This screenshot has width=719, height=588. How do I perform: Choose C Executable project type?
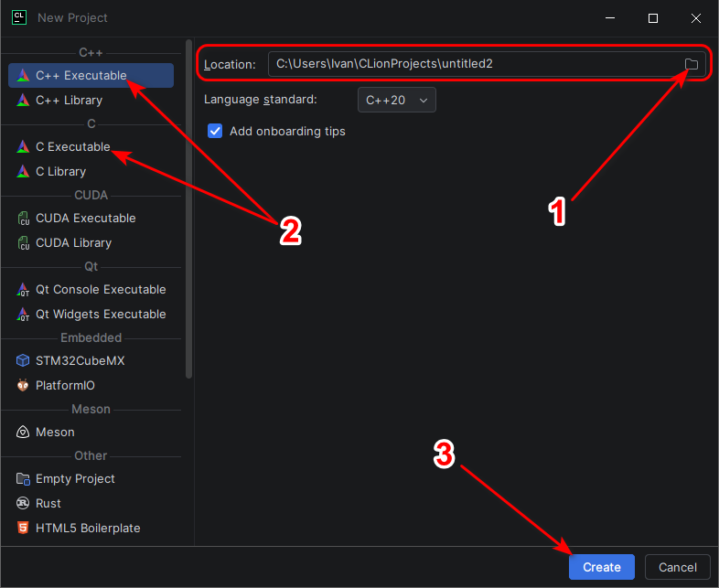[91, 146]
